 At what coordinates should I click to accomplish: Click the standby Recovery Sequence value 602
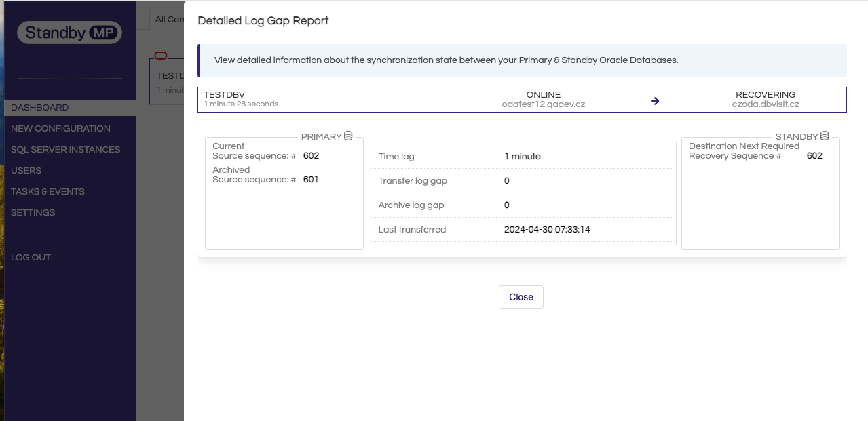click(x=814, y=156)
